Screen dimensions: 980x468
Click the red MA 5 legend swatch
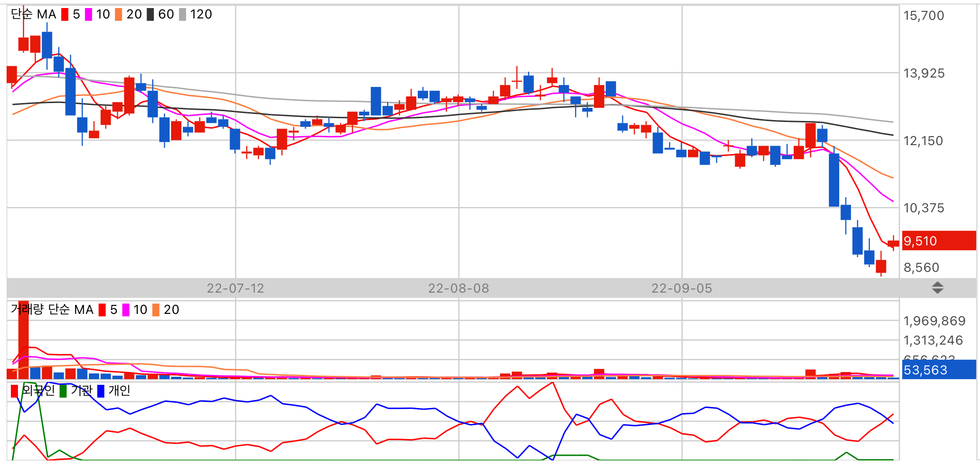click(65, 15)
